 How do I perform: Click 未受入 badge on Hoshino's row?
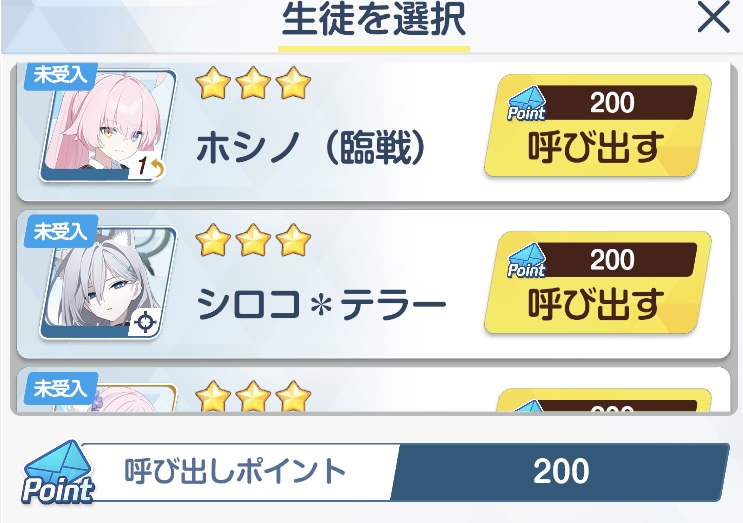point(61,75)
